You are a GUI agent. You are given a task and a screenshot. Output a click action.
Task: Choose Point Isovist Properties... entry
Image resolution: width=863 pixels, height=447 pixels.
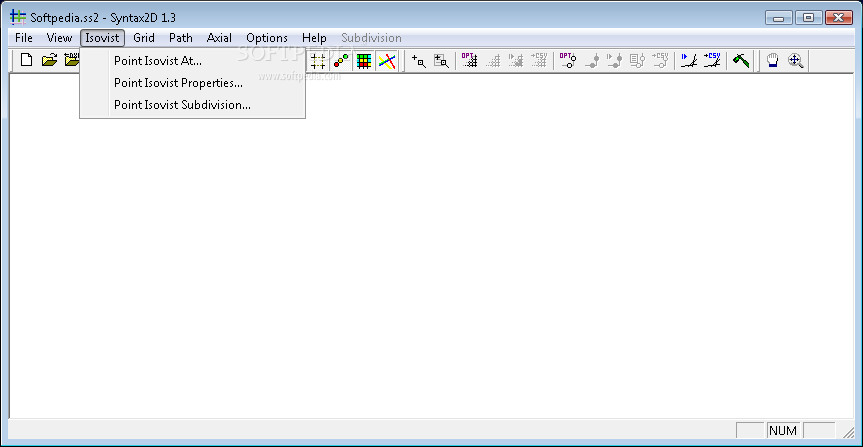[193, 83]
